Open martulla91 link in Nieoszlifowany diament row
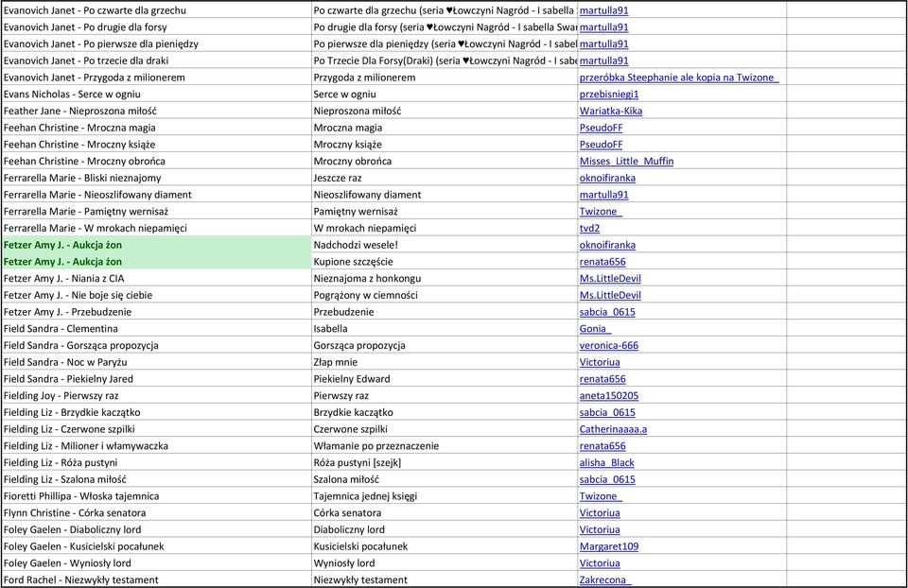This screenshot has height=588, width=908. [x=604, y=195]
